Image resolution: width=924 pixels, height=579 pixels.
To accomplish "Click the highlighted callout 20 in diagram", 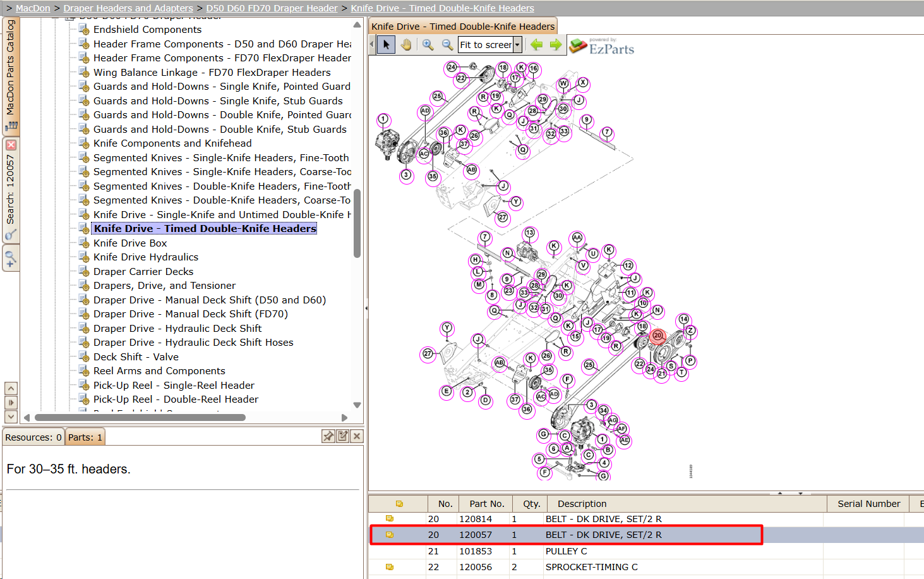I will tap(657, 336).
